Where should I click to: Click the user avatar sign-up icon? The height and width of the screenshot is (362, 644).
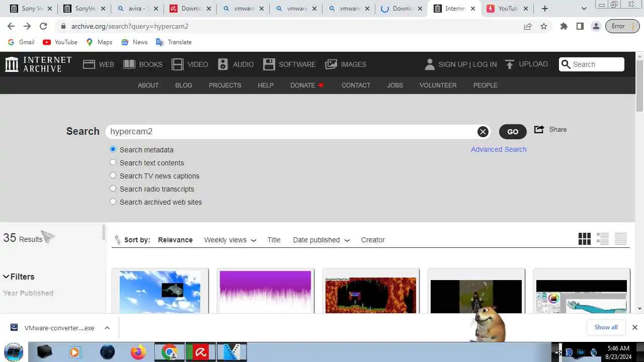click(430, 64)
